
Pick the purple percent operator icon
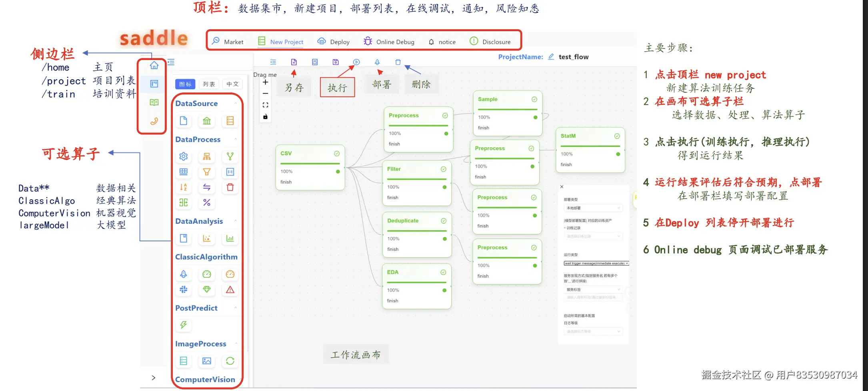point(207,203)
